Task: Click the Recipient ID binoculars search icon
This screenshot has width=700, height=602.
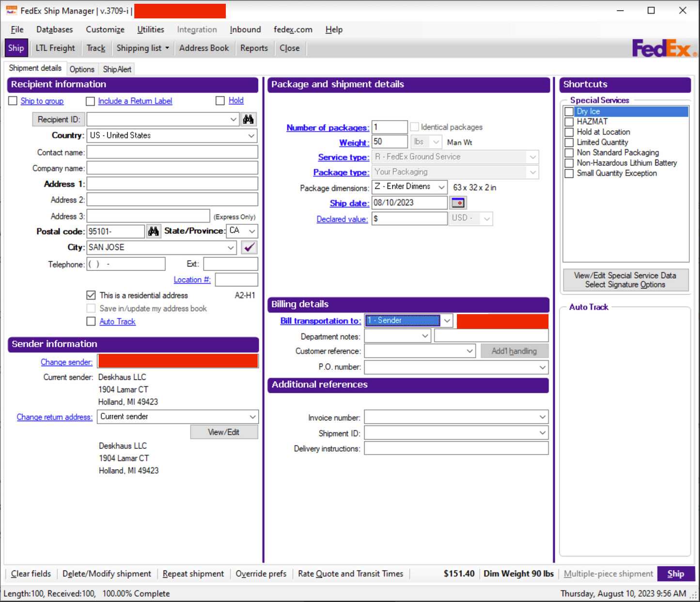Action: (249, 119)
